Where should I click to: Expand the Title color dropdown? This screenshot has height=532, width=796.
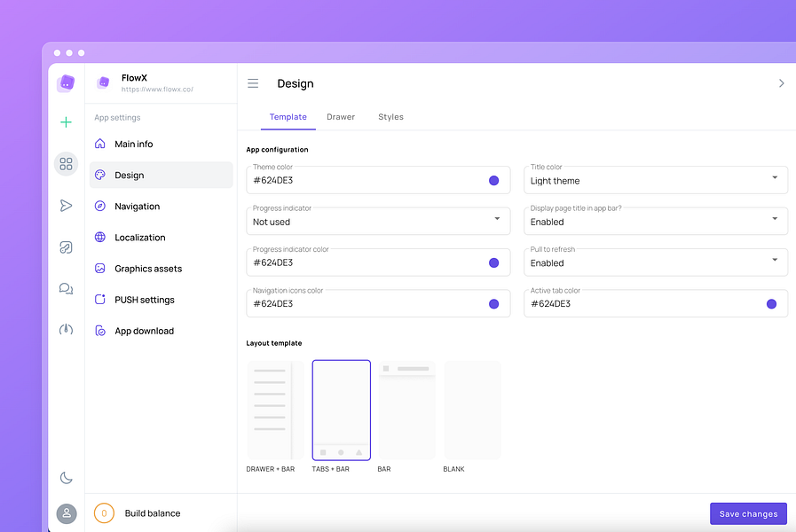click(656, 180)
